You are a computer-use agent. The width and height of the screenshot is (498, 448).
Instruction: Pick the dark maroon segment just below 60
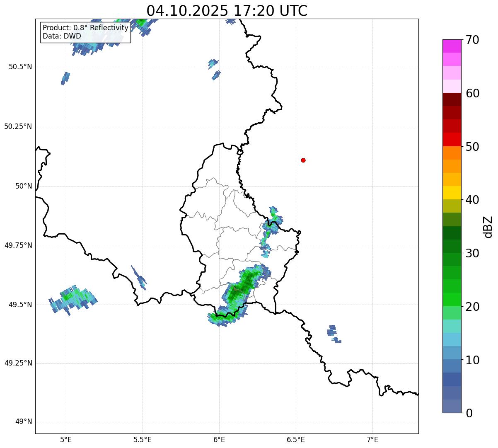point(452,99)
